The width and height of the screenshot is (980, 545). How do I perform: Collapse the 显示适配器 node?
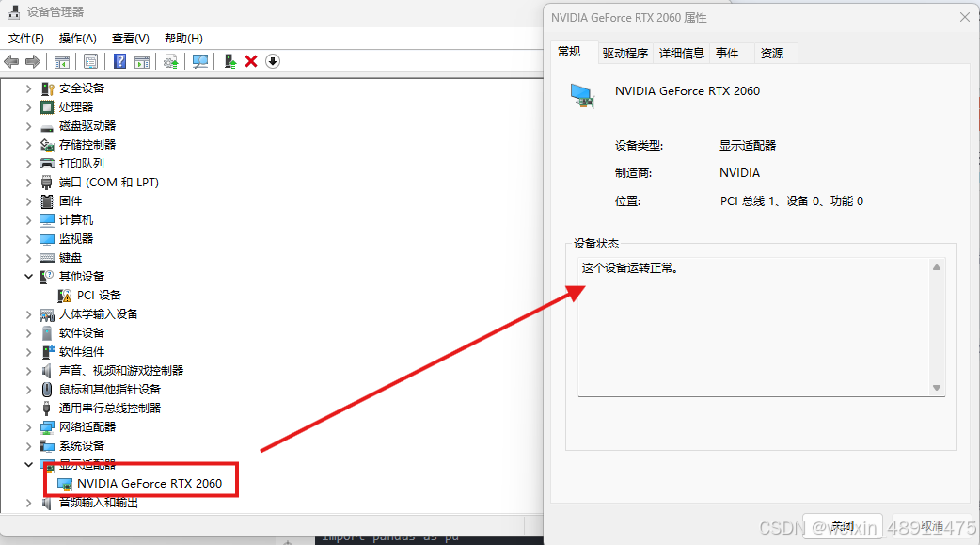pos(28,464)
